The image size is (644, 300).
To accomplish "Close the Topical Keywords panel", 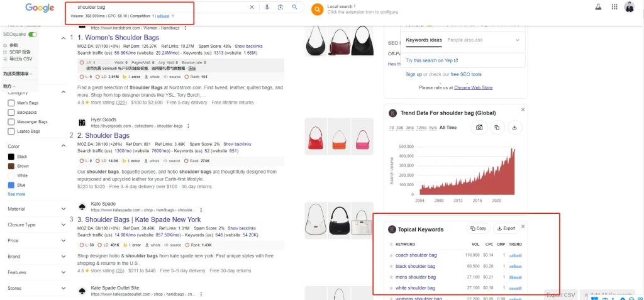I will (x=523, y=226).
